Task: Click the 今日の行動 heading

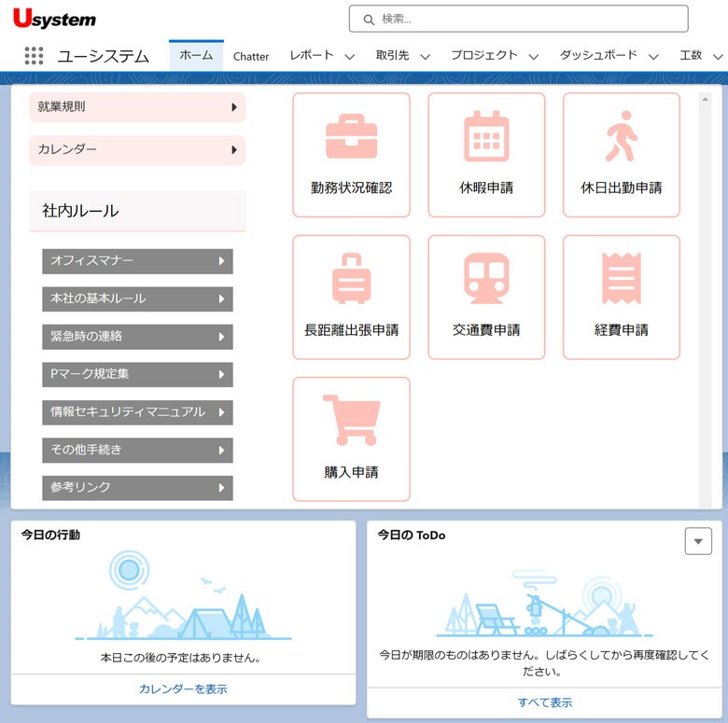Action: pyautogui.click(x=50, y=535)
